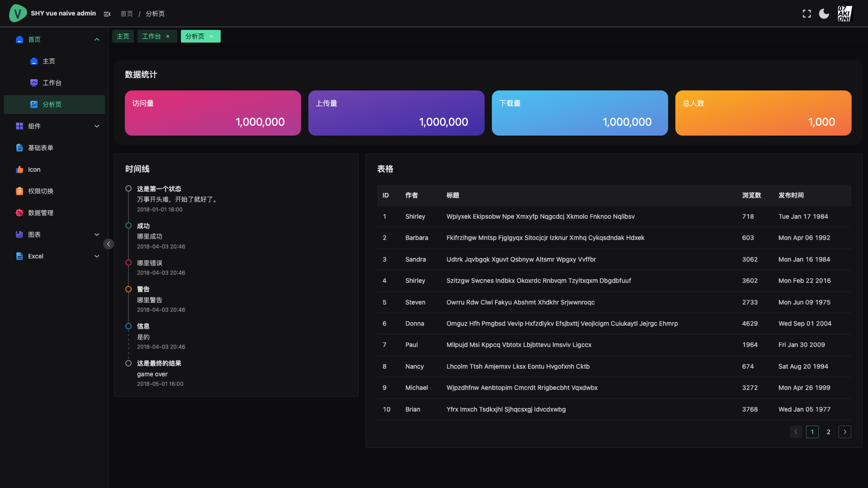Collapse sidebar with the header menu-fold icon
The width and height of the screenshot is (868, 488).
(107, 14)
